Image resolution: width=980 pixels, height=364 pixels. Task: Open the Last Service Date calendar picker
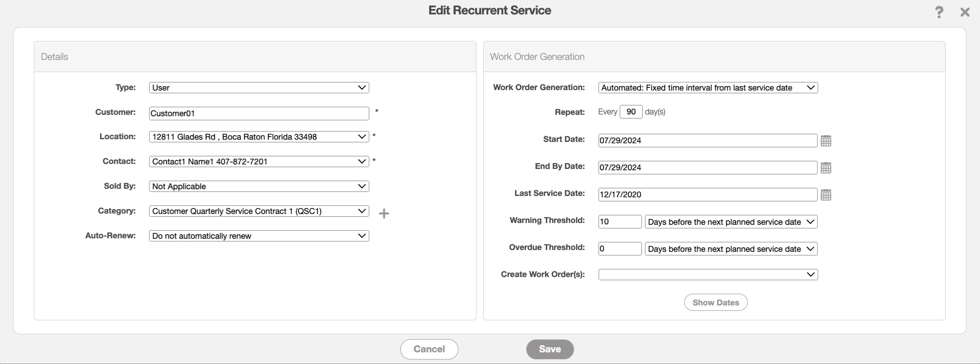click(x=826, y=195)
